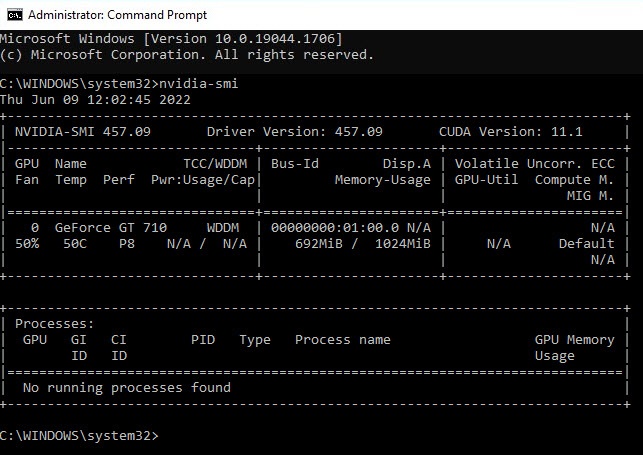
Task: Click the No running processes found message
Action: (126, 387)
